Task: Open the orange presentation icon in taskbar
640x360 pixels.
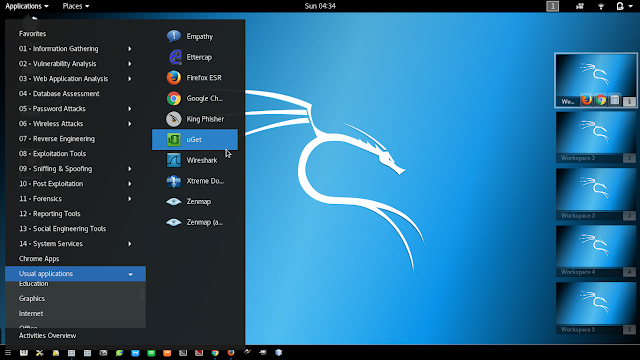Action: pyautogui.click(x=167, y=353)
